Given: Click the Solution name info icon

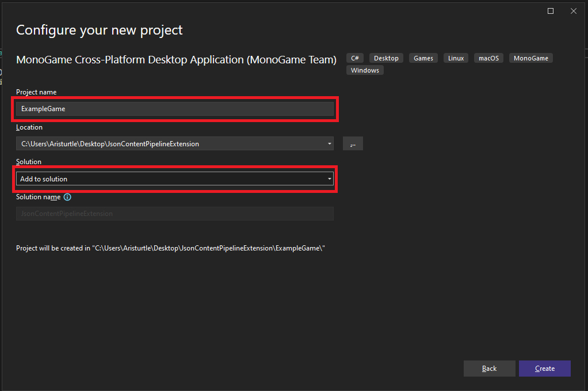Looking at the screenshot, I should click(67, 197).
